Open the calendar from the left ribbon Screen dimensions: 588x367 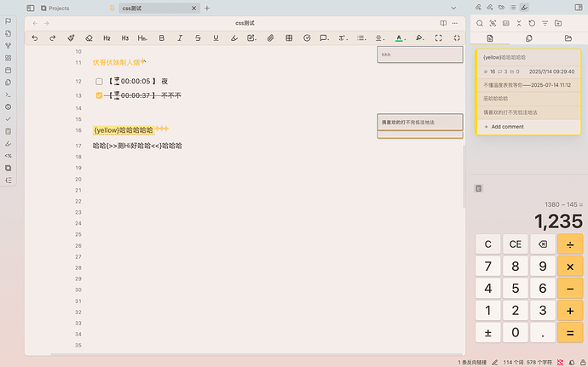tap(8, 70)
